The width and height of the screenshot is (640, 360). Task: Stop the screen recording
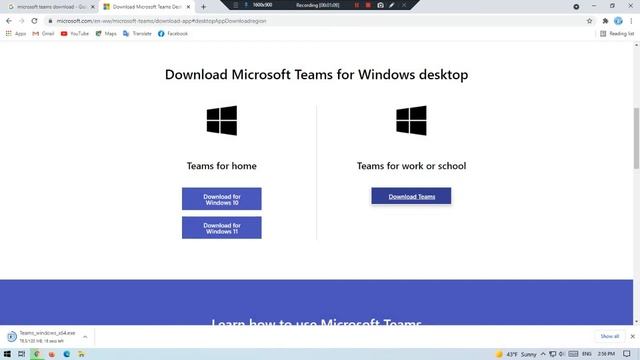(x=368, y=5)
